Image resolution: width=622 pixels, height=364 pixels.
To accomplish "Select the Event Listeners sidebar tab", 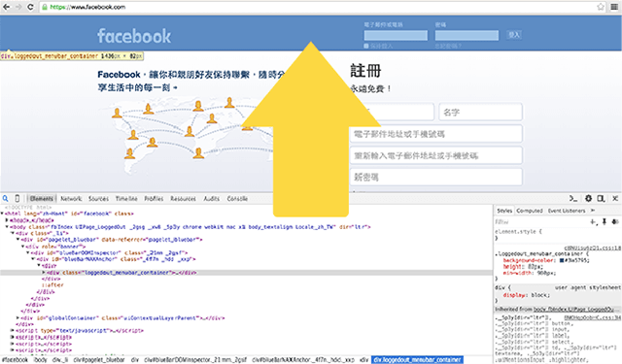I will pos(567,211).
